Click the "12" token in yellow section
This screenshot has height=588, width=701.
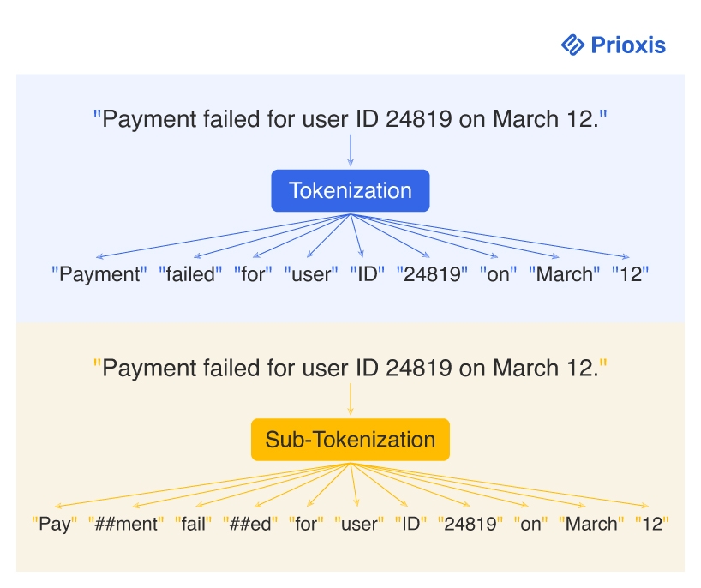[651, 525]
